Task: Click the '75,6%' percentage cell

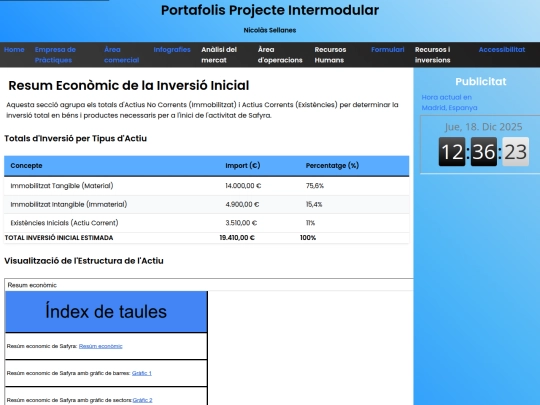Action: (x=315, y=186)
